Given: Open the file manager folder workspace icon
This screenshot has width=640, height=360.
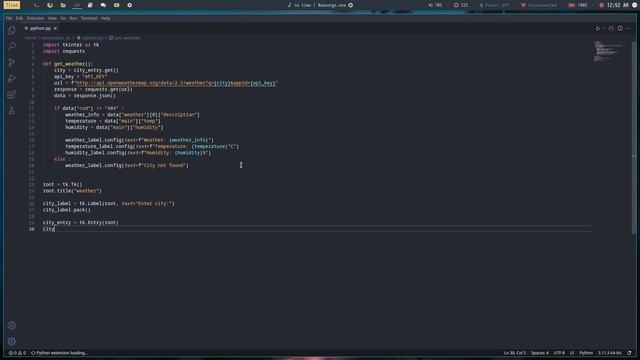Looking at the screenshot, I should 63,5.
